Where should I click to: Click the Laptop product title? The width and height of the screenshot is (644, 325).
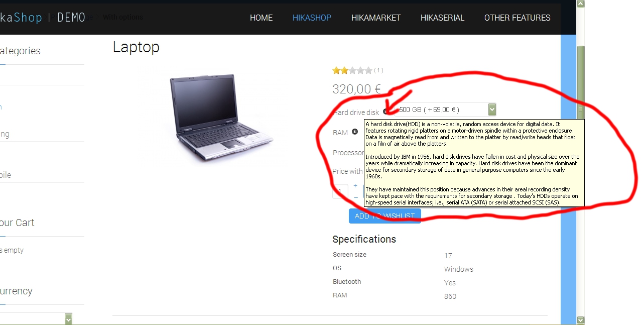point(136,47)
